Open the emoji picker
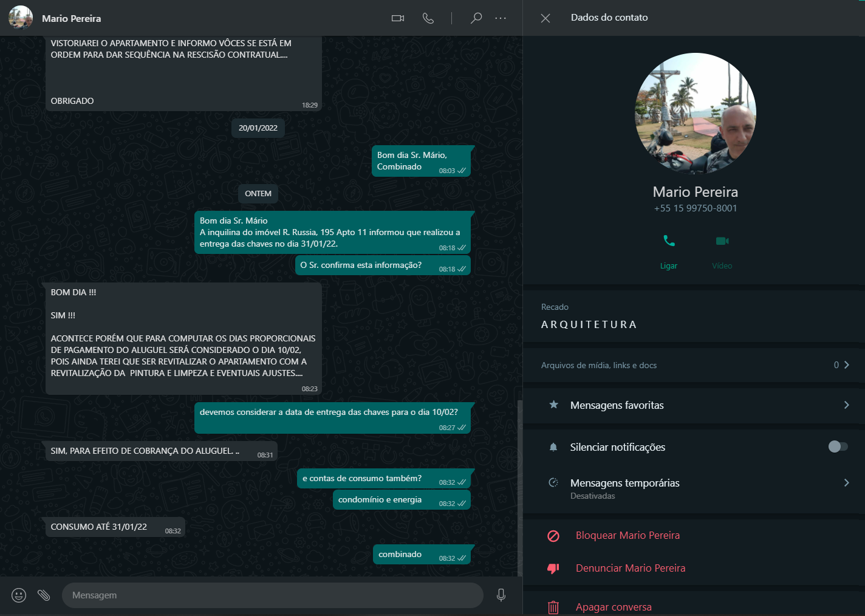This screenshot has height=616, width=865. (x=19, y=595)
